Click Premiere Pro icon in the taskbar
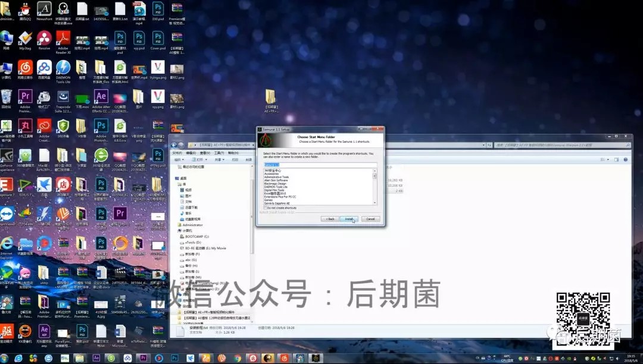The image size is (643, 364). click(x=143, y=358)
